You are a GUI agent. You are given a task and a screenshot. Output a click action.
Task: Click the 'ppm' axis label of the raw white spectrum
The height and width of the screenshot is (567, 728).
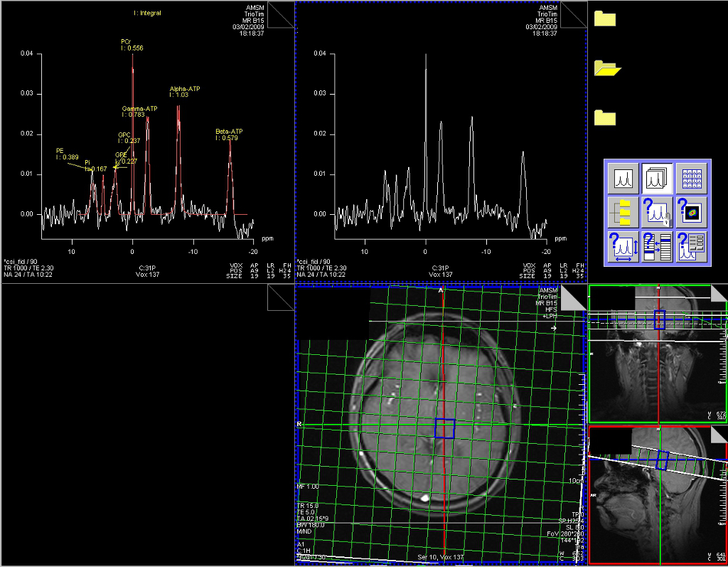(x=560, y=238)
